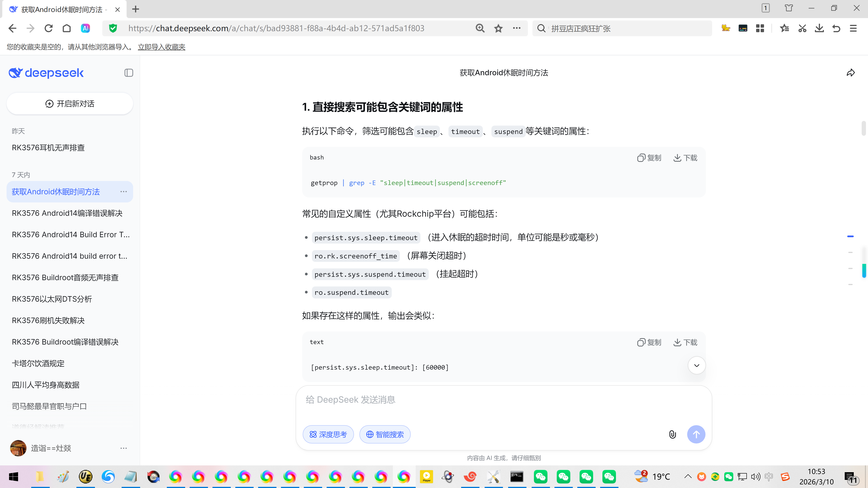Image resolution: width=868 pixels, height=488 pixels.
Task: Toggle 智能搜索 smart search mode
Action: pos(385,434)
